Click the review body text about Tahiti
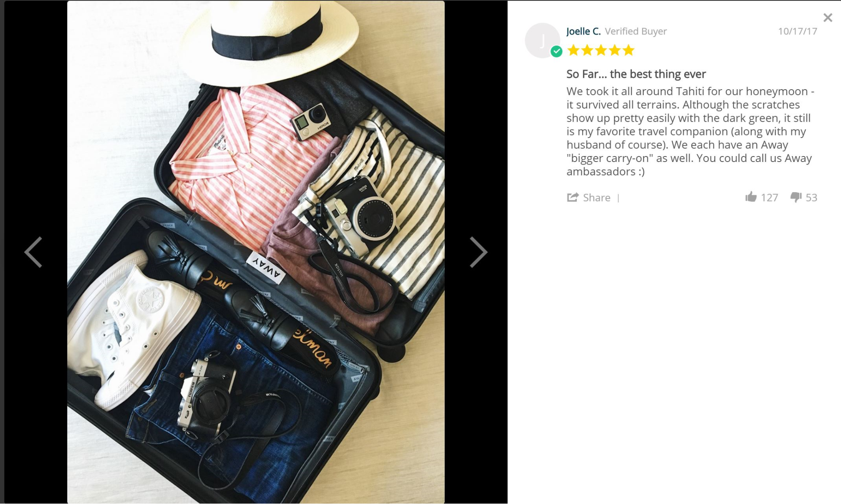The image size is (841, 504). 690,131
